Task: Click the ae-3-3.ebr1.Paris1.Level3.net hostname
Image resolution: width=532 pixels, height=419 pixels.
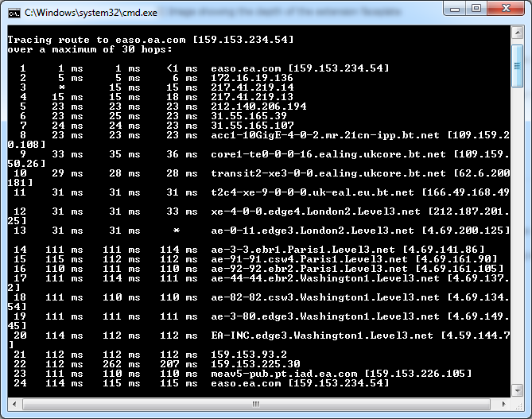Action: click(x=303, y=250)
